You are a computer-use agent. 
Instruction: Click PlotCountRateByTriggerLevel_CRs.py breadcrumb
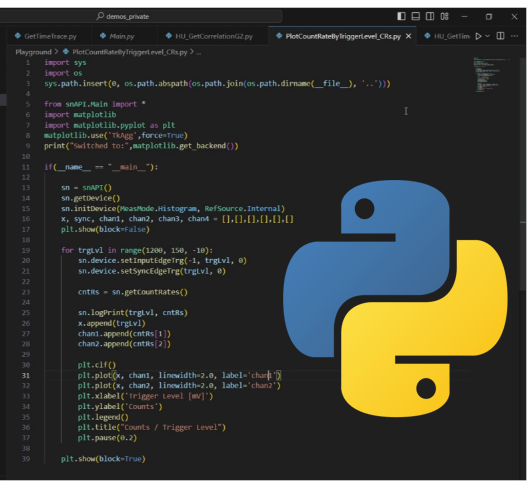click(130, 52)
